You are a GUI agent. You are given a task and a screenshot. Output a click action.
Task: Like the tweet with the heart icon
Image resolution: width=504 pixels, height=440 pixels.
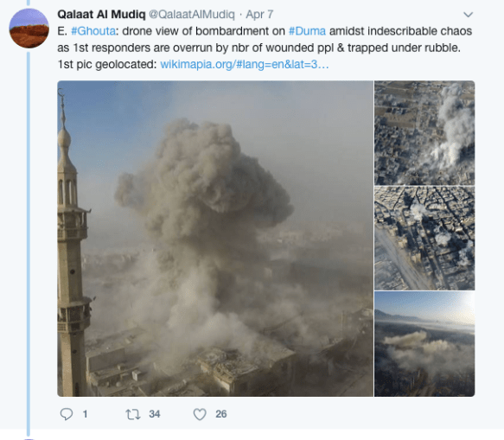200,414
